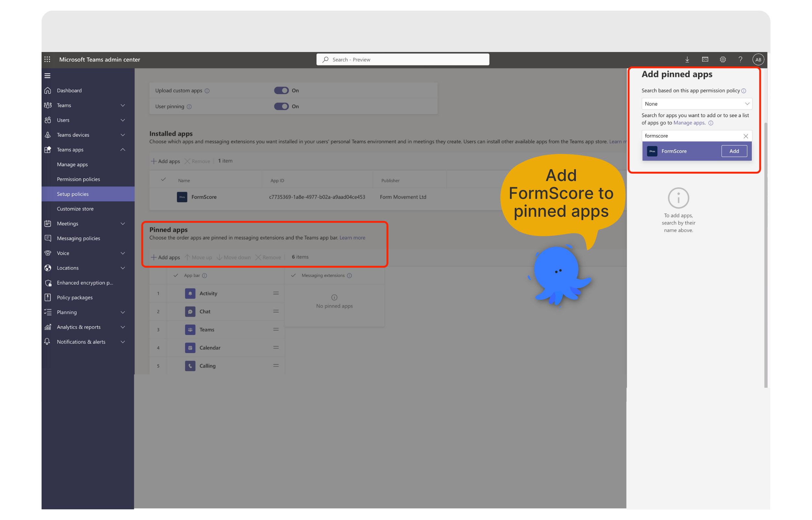This screenshot has height=520, width=812.
Task: Click the Activity row reorder handle
Action: pos(276,293)
